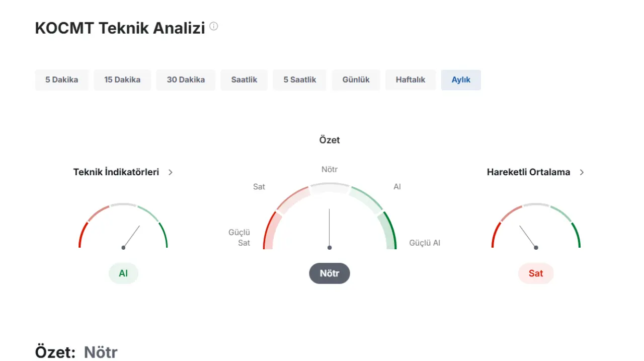Open the Günlük timeframe tab

coord(356,80)
